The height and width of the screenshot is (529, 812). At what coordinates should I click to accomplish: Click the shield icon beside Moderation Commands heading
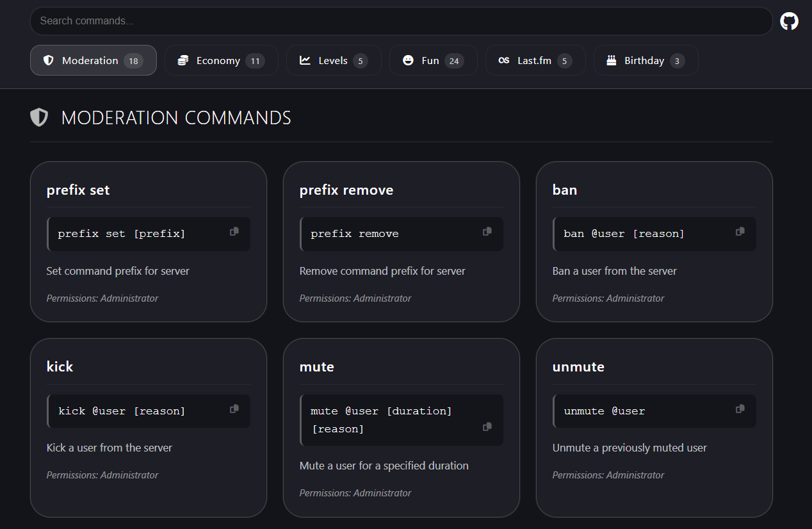pos(39,117)
